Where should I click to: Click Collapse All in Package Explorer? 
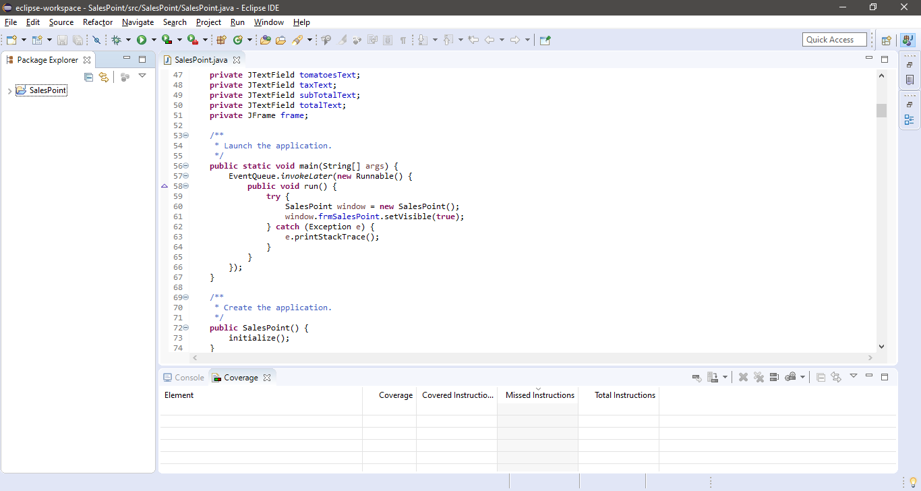89,77
